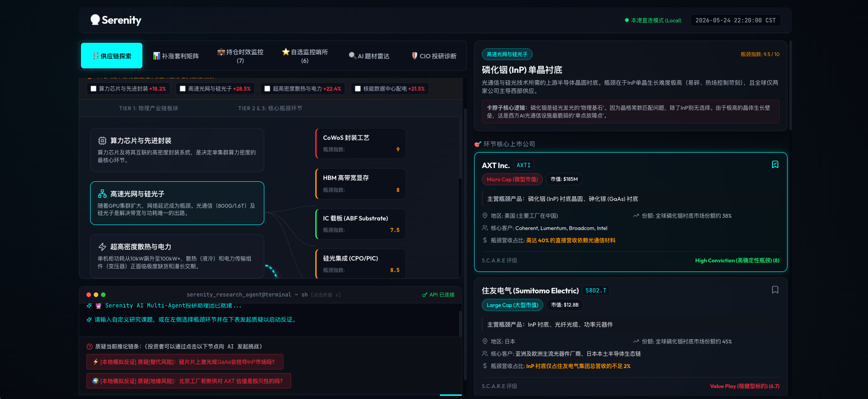Image resolution: width=868 pixels, height=399 pixels.
Task: Click the AXTI ticker badge
Action: (x=524, y=165)
